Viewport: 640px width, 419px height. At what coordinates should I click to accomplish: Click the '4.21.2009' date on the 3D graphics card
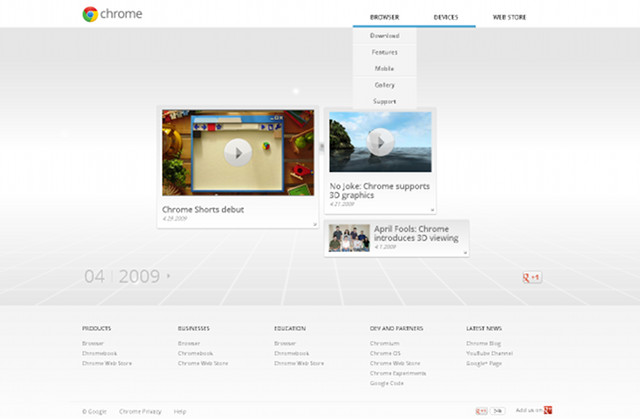342,204
